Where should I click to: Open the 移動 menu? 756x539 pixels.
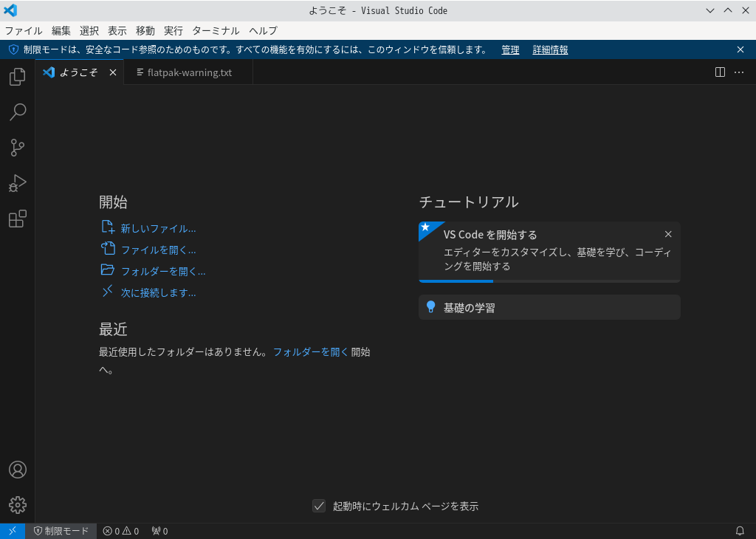pos(145,31)
